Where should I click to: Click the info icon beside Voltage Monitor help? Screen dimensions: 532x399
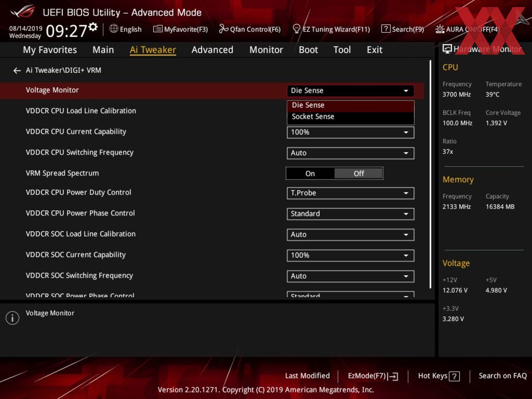point(13,318)
